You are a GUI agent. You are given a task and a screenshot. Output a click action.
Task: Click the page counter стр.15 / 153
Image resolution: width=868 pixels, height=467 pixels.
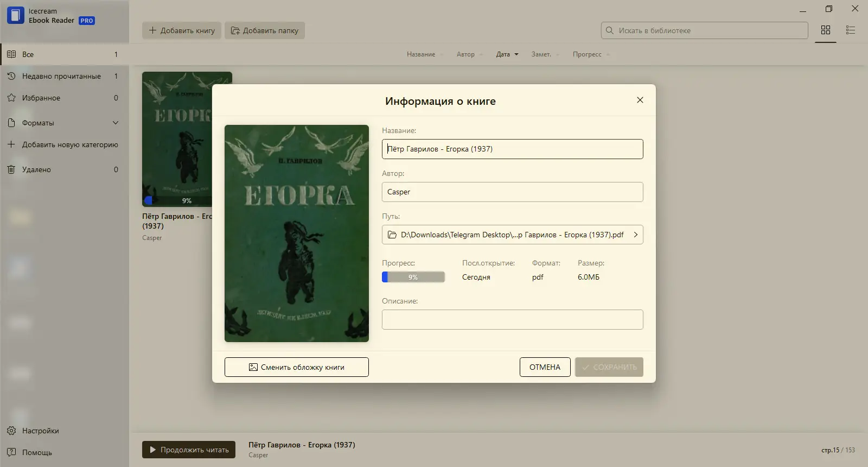838,450
